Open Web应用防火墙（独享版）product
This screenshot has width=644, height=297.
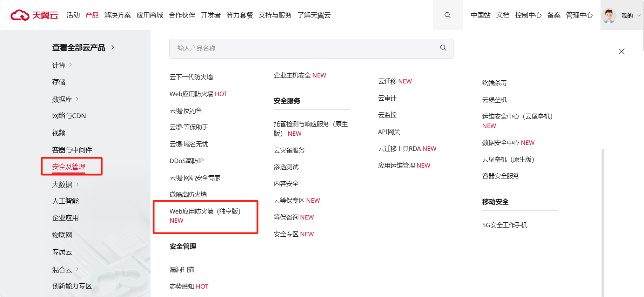pos(206,216)
